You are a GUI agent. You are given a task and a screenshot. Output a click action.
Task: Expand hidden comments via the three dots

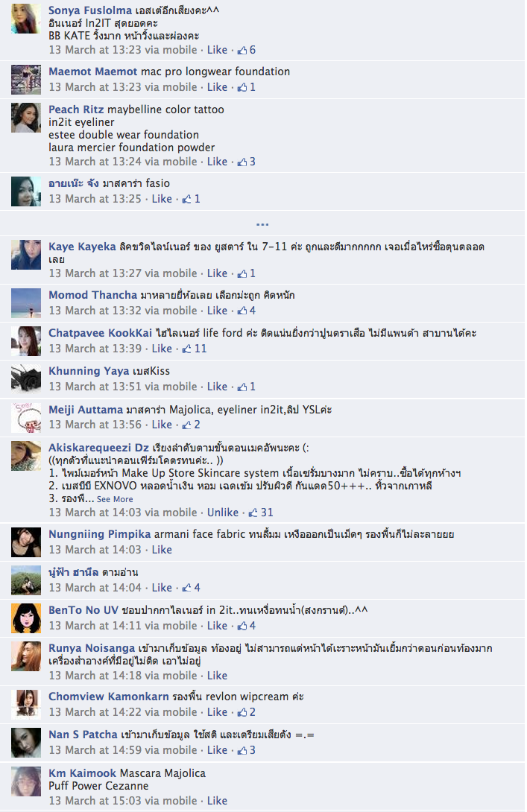tap(262, 224)
